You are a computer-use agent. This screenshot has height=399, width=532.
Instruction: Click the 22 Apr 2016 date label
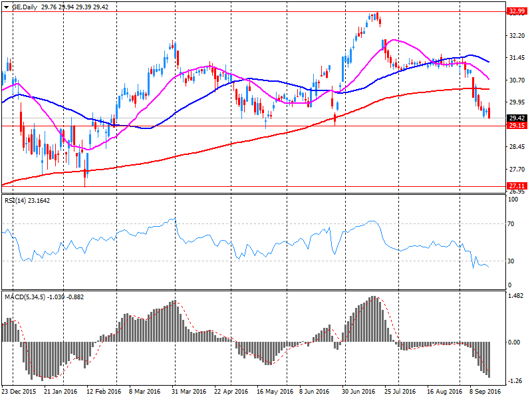231,391
